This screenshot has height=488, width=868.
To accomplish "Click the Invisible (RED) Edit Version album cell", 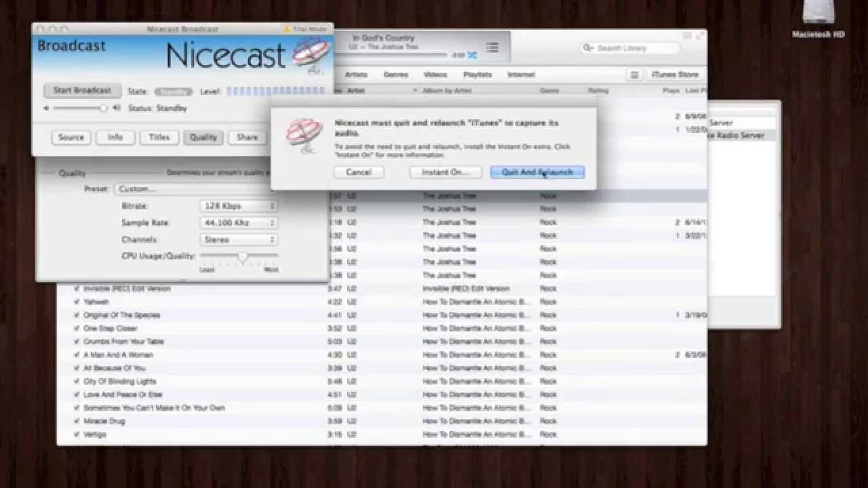I will 466,289.
